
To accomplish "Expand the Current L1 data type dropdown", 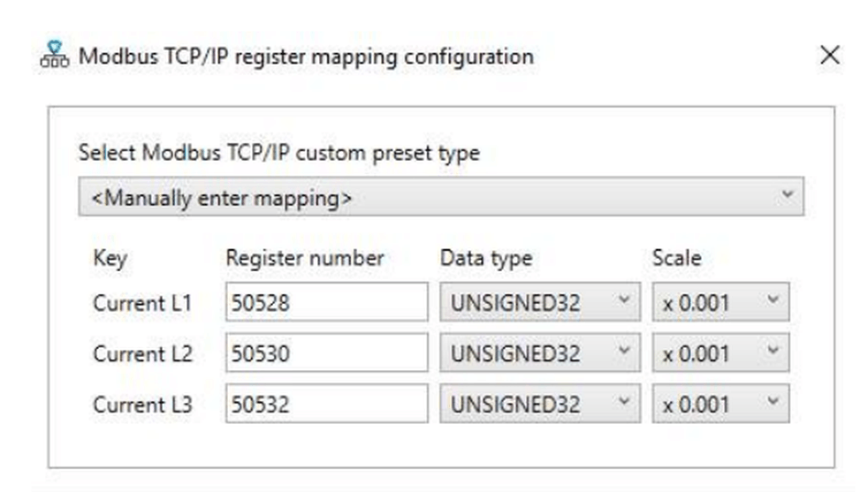I will click(x=540, y=302).
